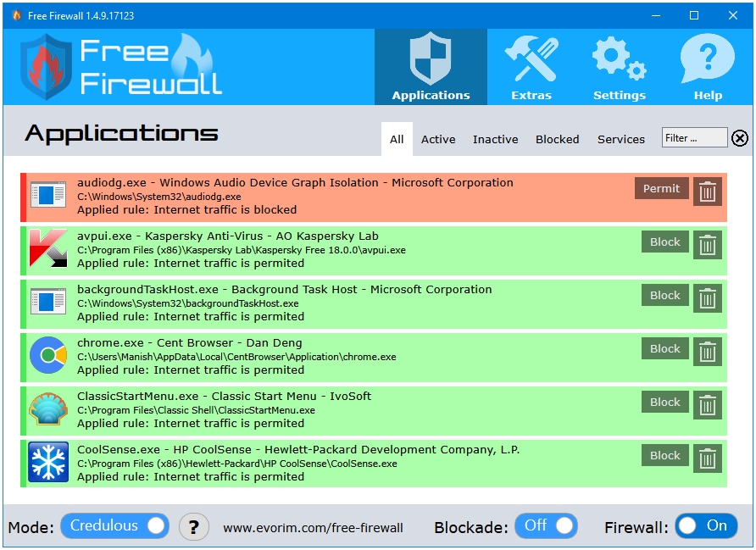Turn off the Firewall On switch
Viewport: 756px width, 550px height.
point(706,526)
